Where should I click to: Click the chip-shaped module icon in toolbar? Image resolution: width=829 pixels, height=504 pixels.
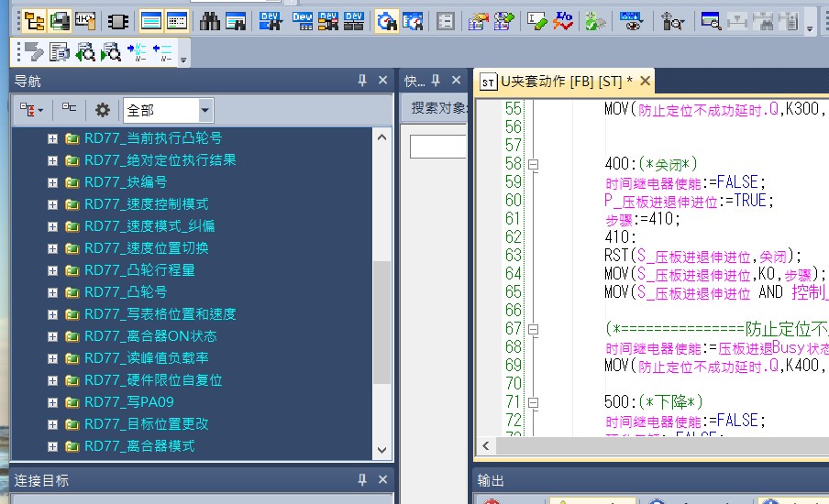pyautogui.click(x=118, y=21)
